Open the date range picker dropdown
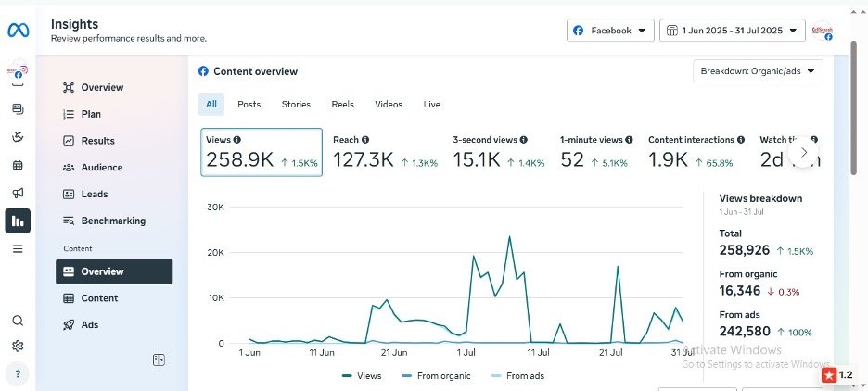The width and height of the screenshot is (868, 391). (733, 31)
